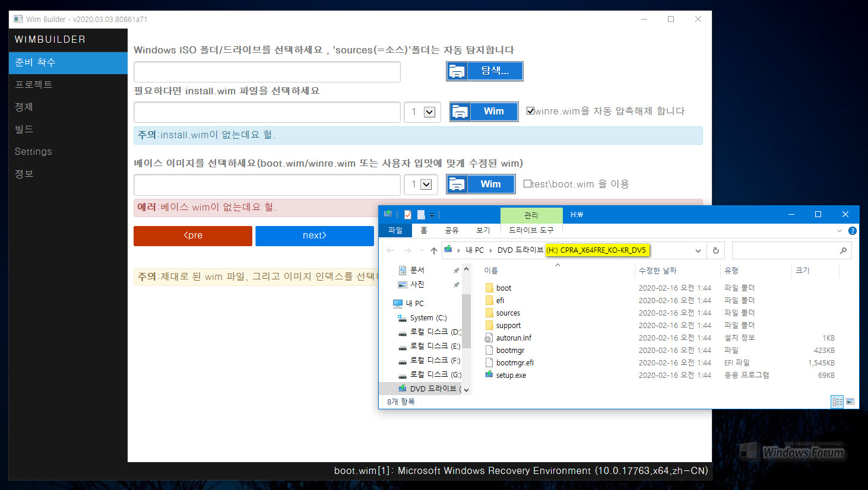Sort files by 이름 column header
This screenshot has height=490, width=868.
557,271
